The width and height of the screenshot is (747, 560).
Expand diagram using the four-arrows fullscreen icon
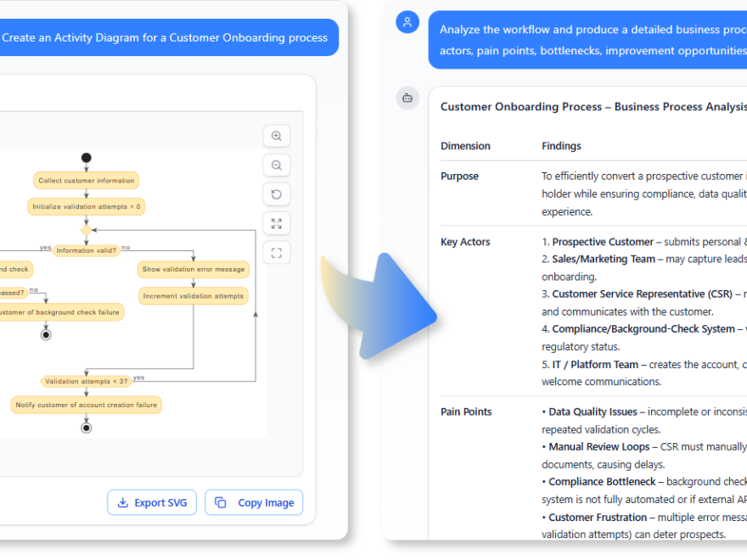tap(275, 223)
